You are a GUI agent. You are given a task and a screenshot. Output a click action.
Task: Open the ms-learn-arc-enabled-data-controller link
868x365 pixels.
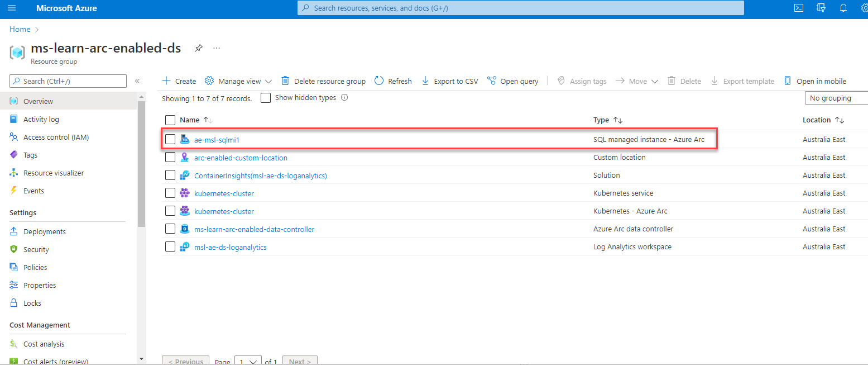pyautogui.click(x=254, y=229)
